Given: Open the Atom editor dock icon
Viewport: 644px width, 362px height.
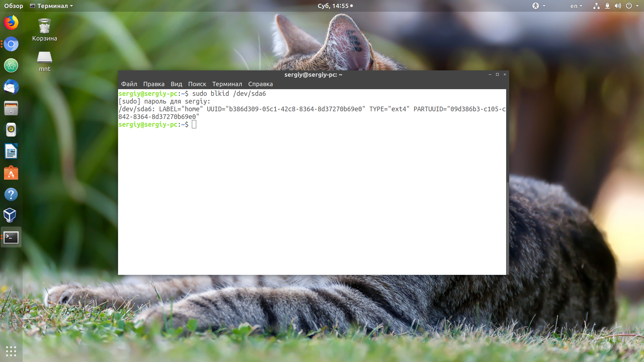Looking at the screenshot, I should click(11, 65).
